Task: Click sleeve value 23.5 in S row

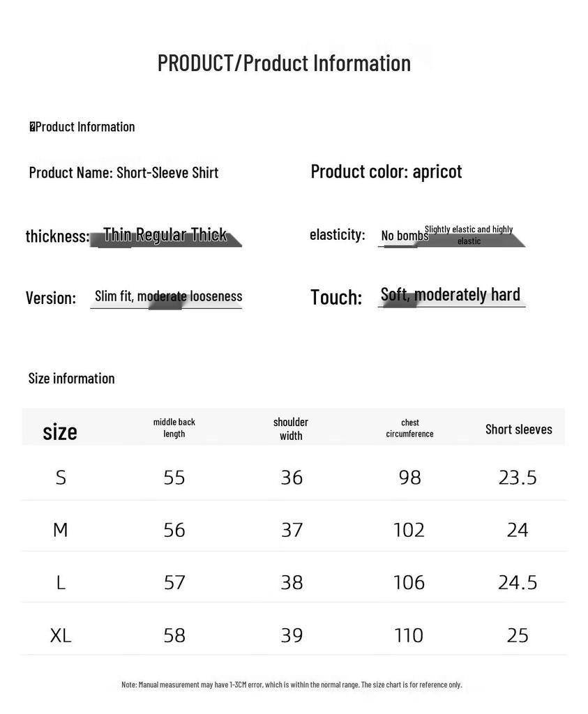Action: 518,478
